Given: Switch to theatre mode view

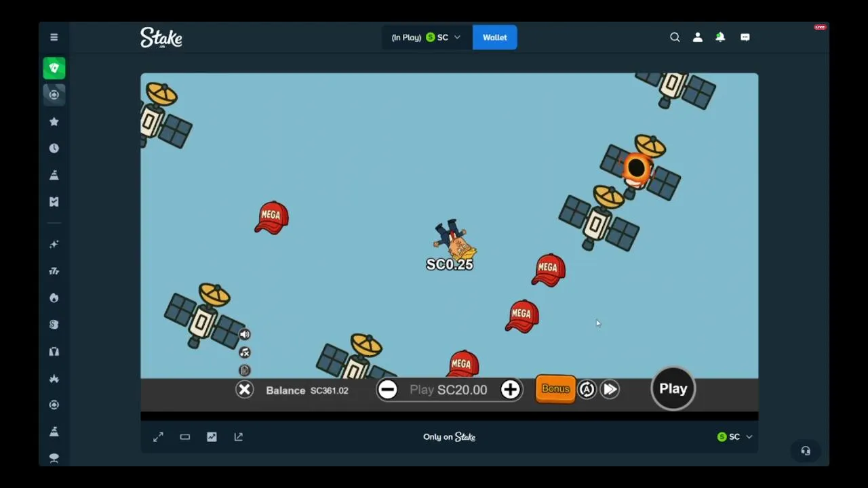Looking at the screenshot, I should (x=185, y=437).
